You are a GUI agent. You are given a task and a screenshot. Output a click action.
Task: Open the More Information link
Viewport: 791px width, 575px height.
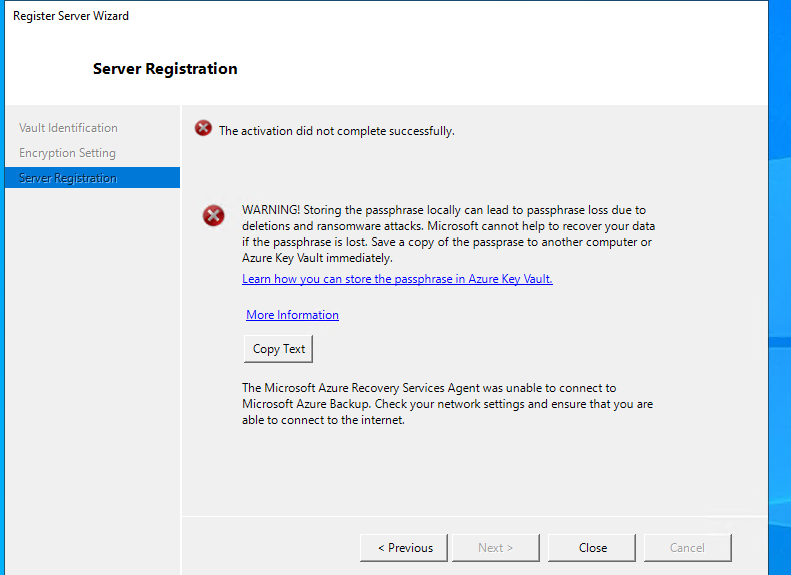[292, 315]
